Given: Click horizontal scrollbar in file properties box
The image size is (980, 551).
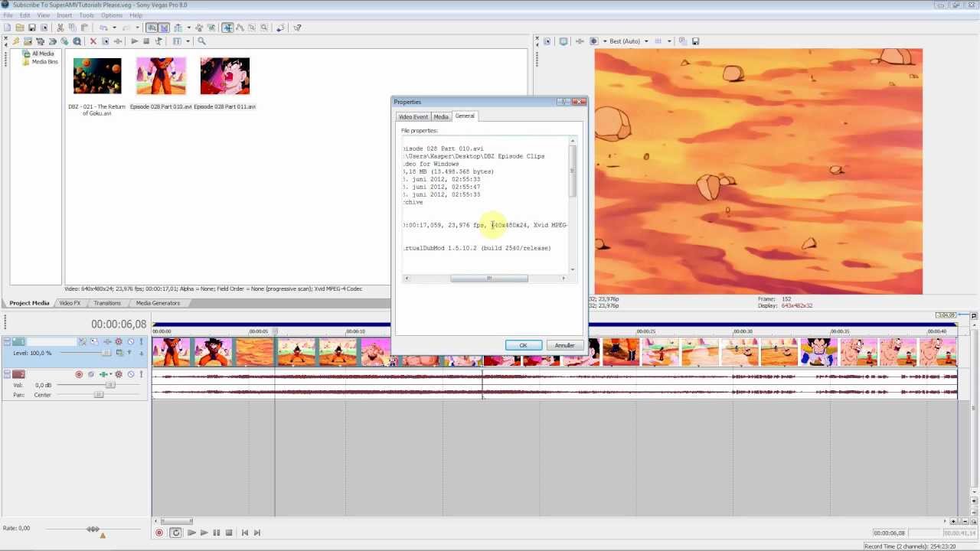Looking at the screenshot, I should (488, 279).
